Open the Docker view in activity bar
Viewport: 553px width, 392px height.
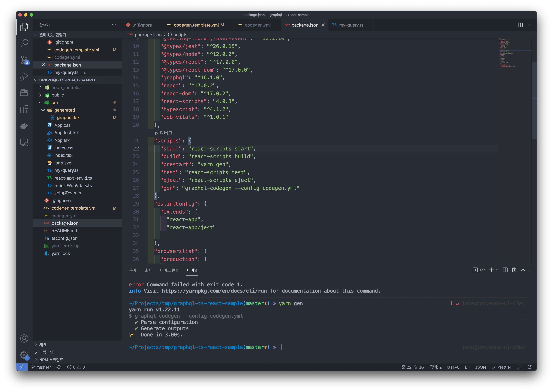click(24, 126)
